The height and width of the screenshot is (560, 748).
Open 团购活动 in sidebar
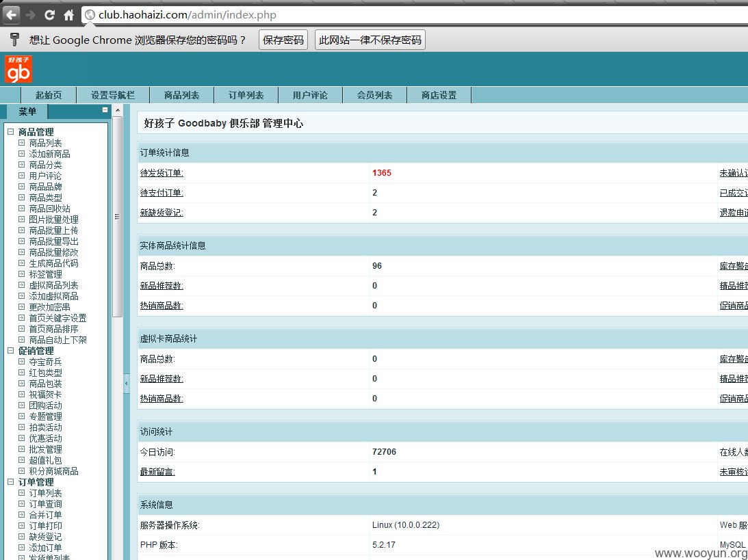pos(45,405)
